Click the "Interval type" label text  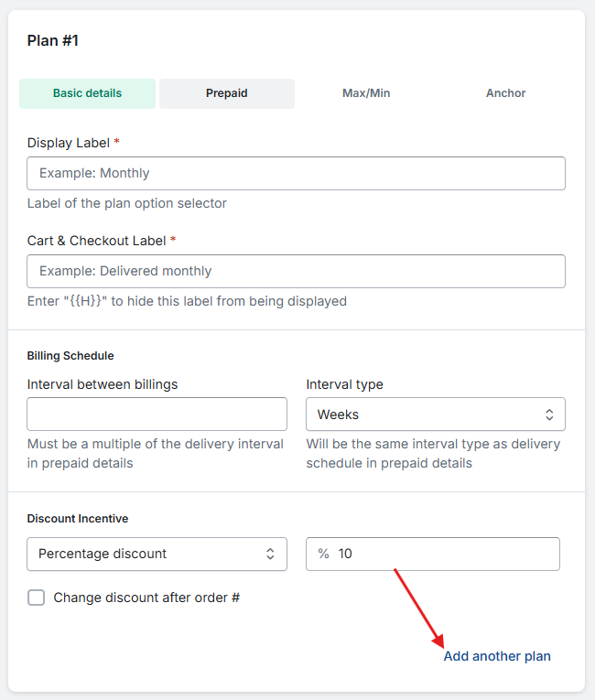[344, 384]
